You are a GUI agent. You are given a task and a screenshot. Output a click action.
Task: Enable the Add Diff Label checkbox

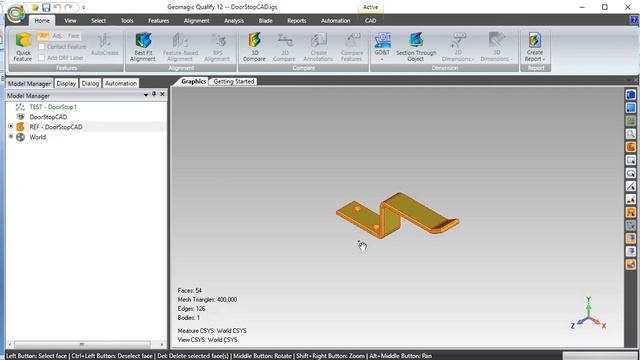click(x=41, y=58)
